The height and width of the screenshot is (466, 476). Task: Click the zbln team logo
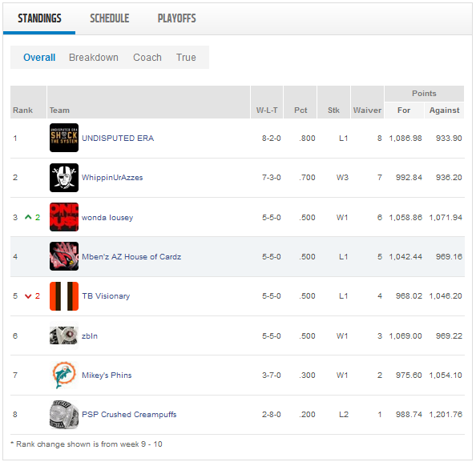64,335
